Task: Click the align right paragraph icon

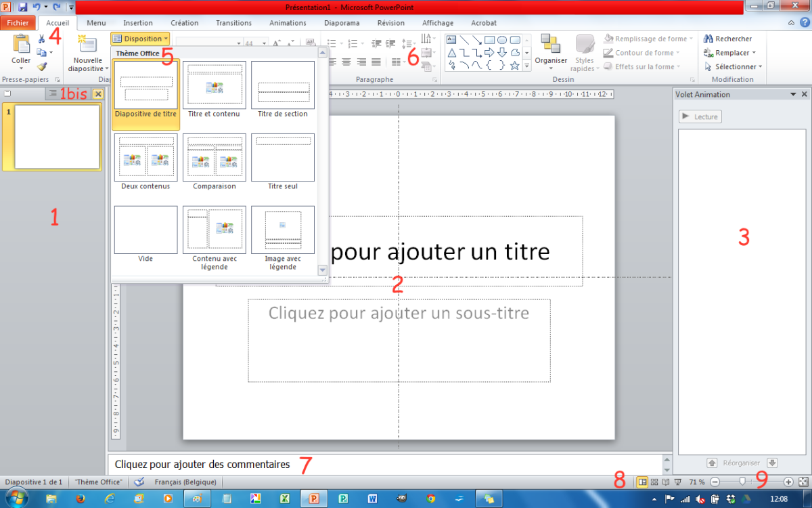Action: (x=361, y=62)
